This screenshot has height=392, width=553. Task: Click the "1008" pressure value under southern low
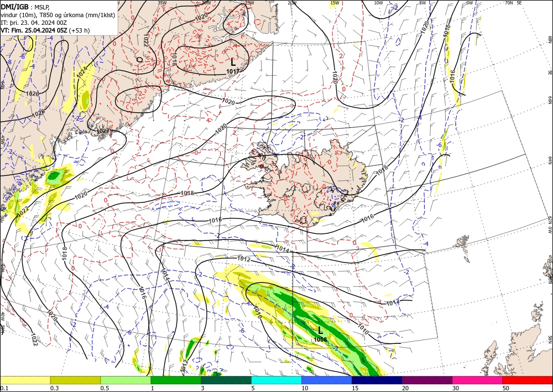point(320,339)
